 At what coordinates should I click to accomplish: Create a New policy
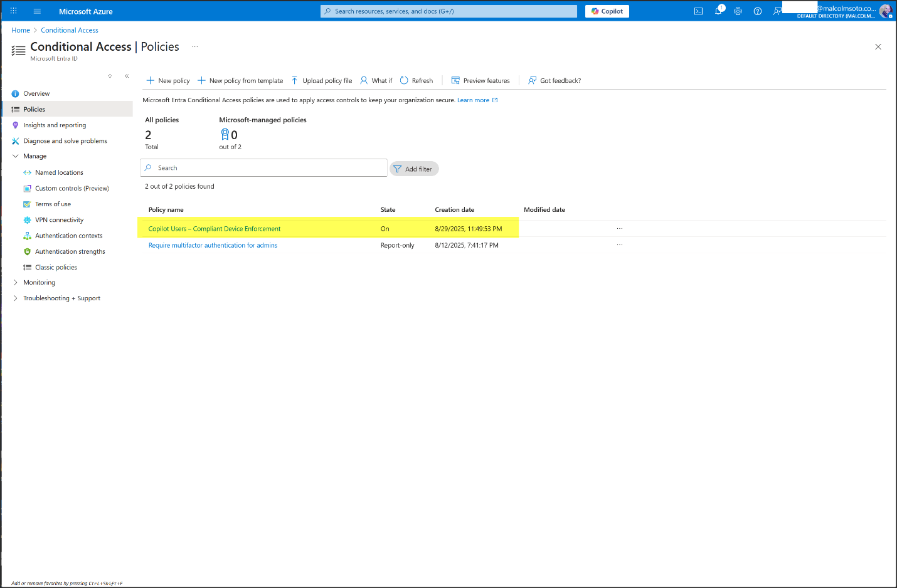point(168,81)
